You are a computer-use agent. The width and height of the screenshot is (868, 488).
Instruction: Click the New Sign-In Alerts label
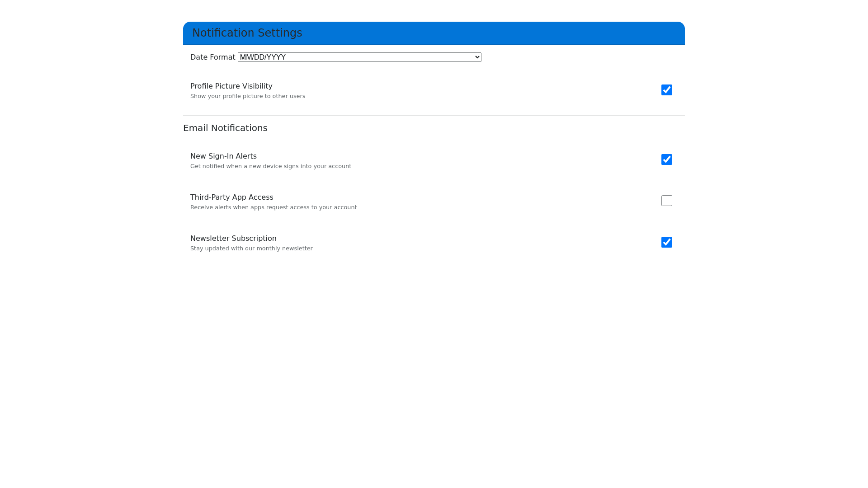point(223,156)
